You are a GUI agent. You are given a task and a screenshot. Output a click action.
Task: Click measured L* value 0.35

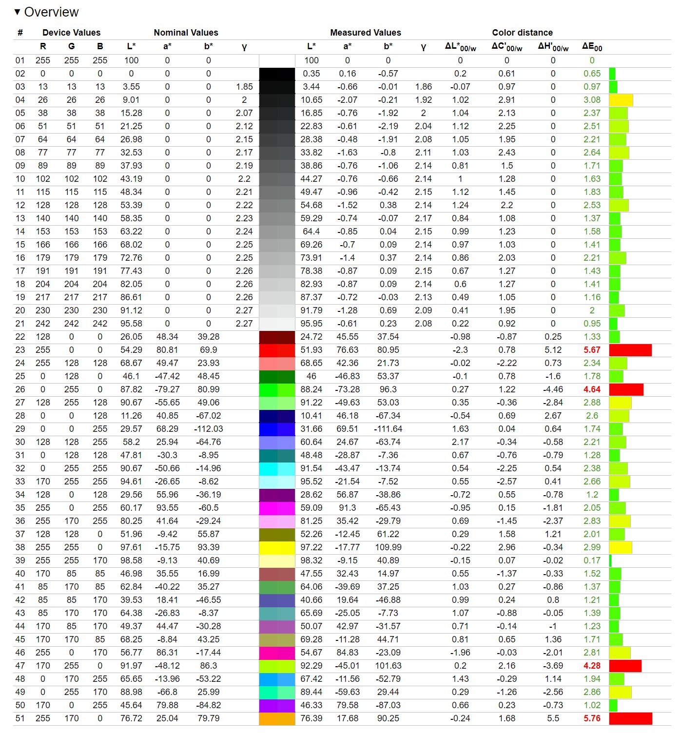point(311,74)
